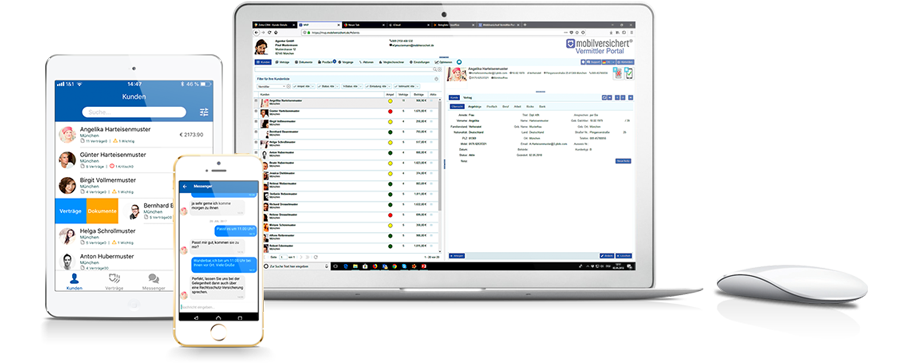
Task: Toggle checkbox for Birgit Vollmermuster row
Action: (x=256, y=121)
